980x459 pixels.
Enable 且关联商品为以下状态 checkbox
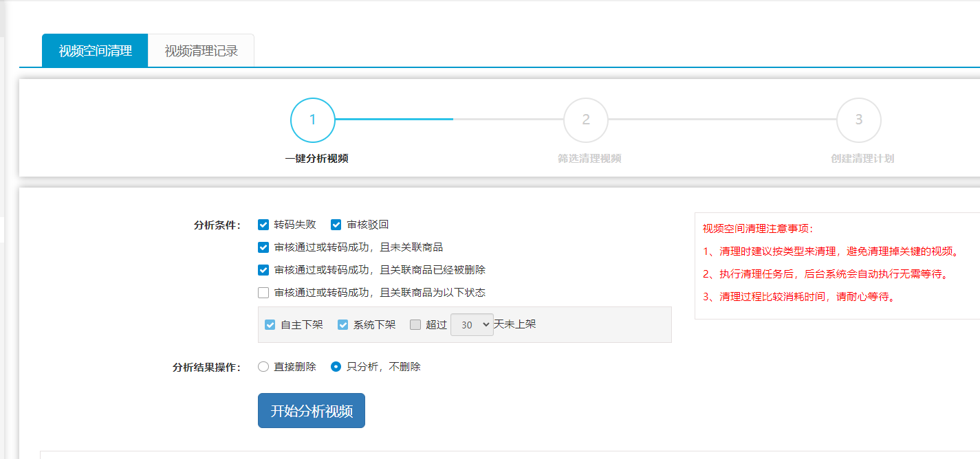(x=263, y=293)
